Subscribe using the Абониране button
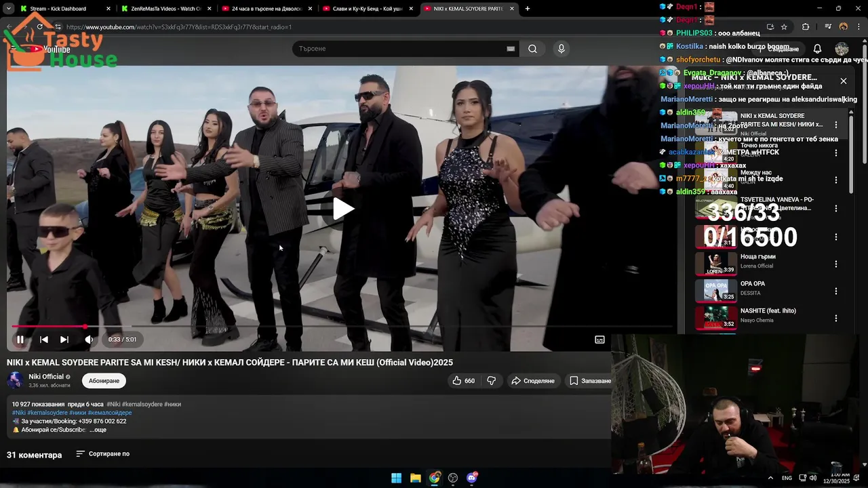Screen dimensions: 868x488 tap(104, 381)
